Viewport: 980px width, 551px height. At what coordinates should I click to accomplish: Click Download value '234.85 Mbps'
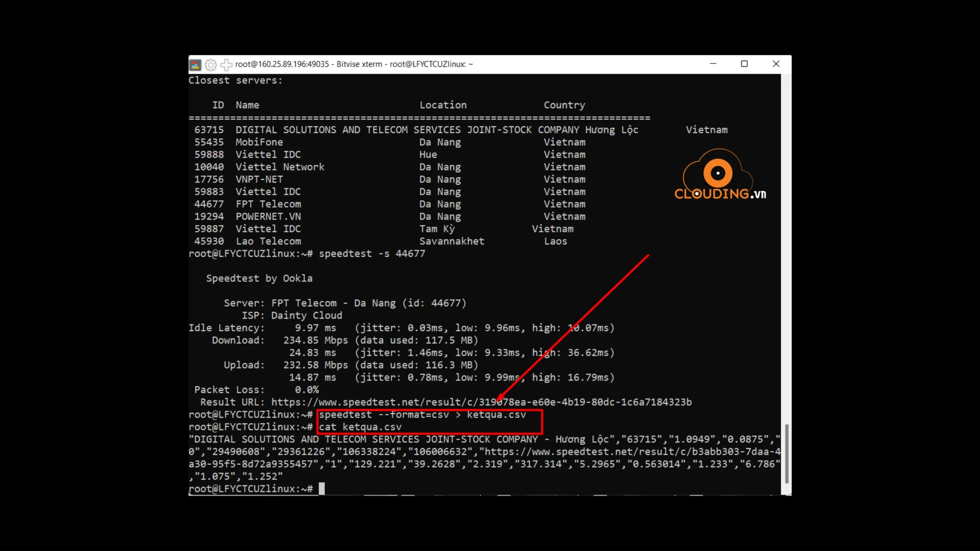pos(315,340)
